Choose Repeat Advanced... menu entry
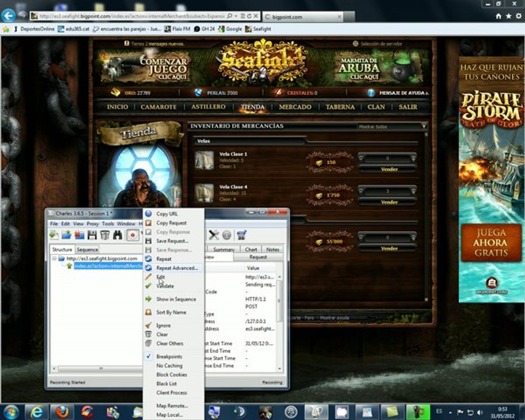Screen dimensions: 525x420 [177, 268]
